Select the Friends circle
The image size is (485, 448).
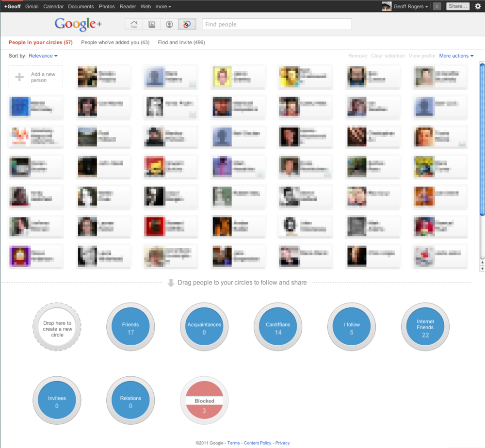[130, 327]
